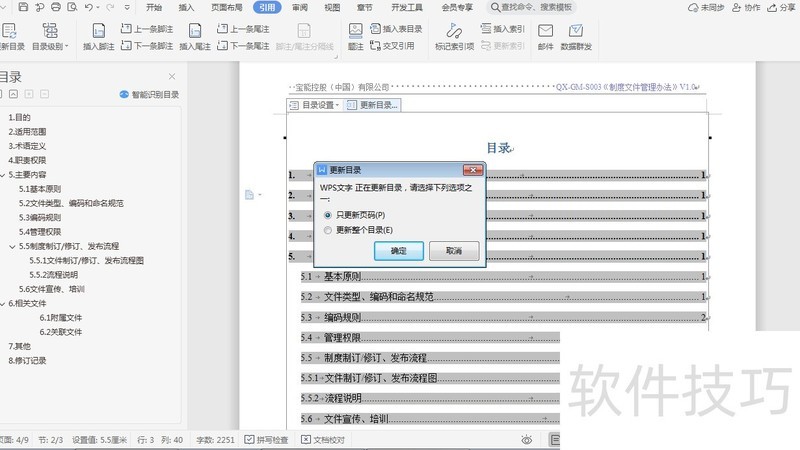The image size is (800, 450).
Task: Go to 上一条尾注 (previous endnote)
Action: (243, 29)
